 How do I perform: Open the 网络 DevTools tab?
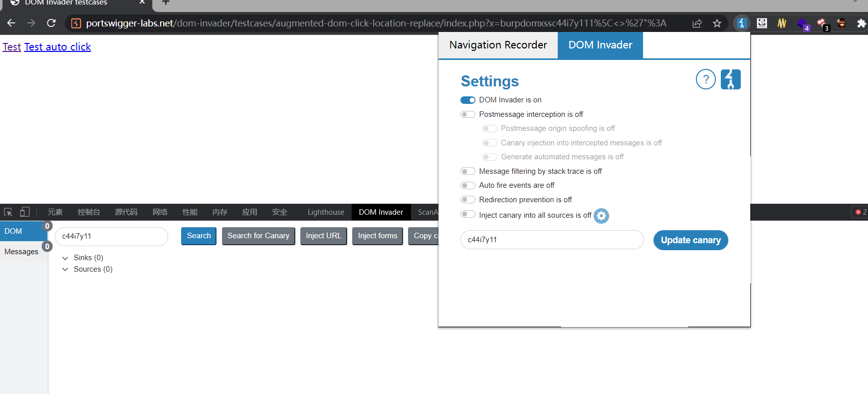pos(160,212)
